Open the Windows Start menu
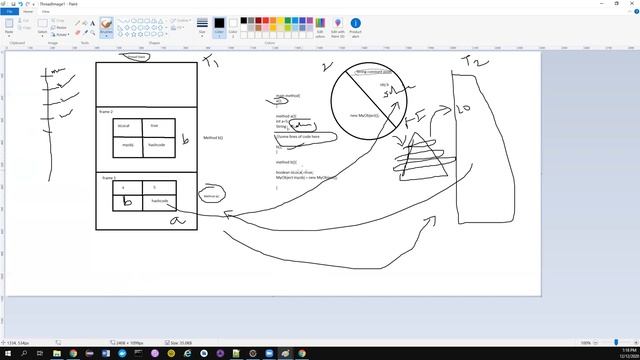The height and width of the screenshot is (360, 640). click(8, 353)
